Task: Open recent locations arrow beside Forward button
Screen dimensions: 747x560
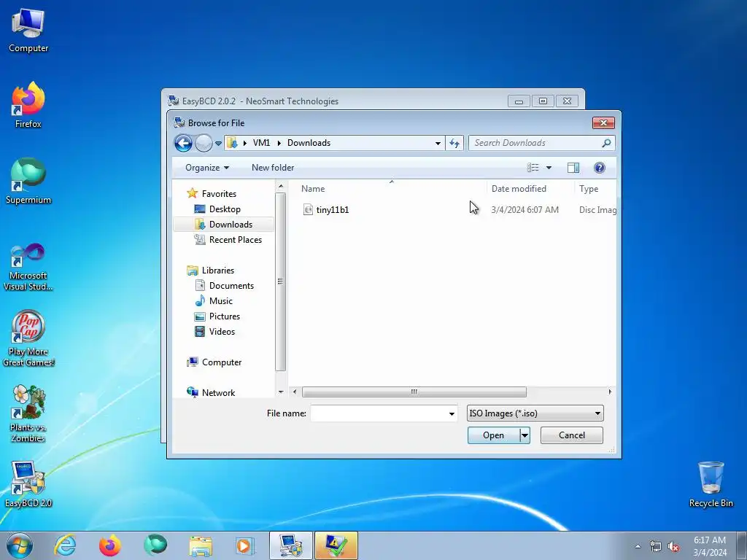Action: click(x=218, y=143)
